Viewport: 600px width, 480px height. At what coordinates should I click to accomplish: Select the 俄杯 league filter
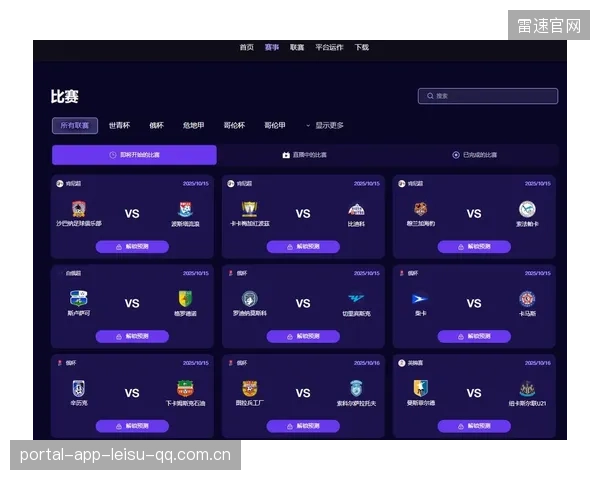click(x=157, y=126)
